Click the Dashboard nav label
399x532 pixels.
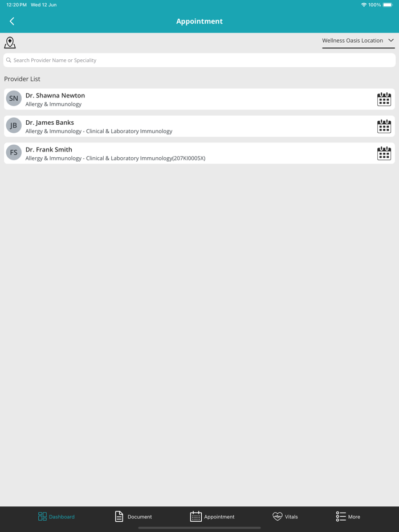(61, 517)
